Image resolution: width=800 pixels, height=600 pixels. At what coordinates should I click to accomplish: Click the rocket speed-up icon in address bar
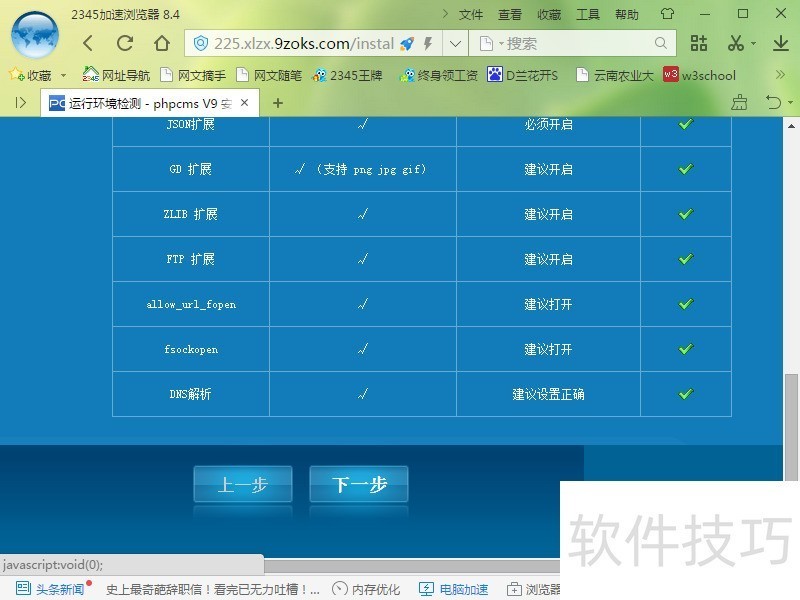(407, 44)
